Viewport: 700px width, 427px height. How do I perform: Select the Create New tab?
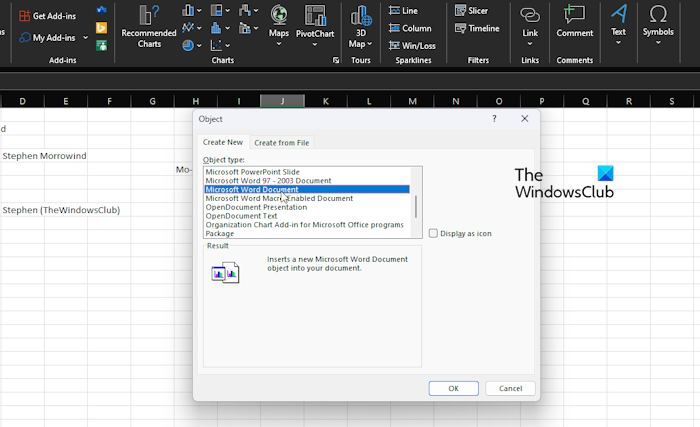pos(222,142)
